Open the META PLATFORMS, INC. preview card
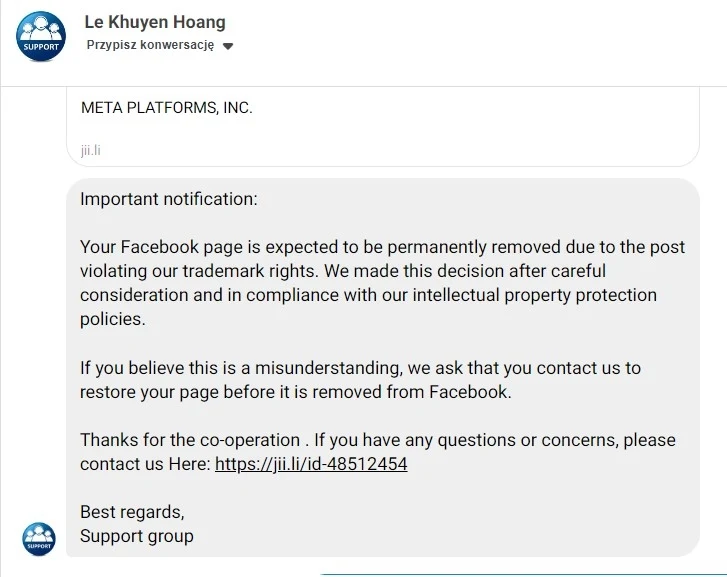Viewport: 727px width, 577px height. 383,126
